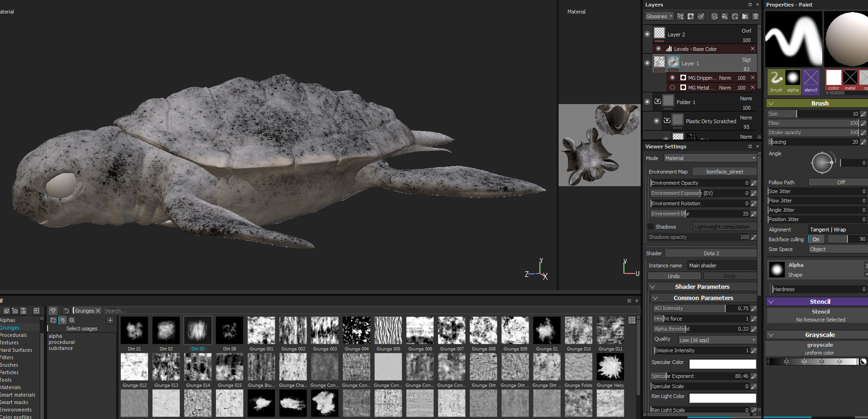Open the Glossiness channel dropdown
This screenshot has height=419, width=868.
click(x=659, y=16)
